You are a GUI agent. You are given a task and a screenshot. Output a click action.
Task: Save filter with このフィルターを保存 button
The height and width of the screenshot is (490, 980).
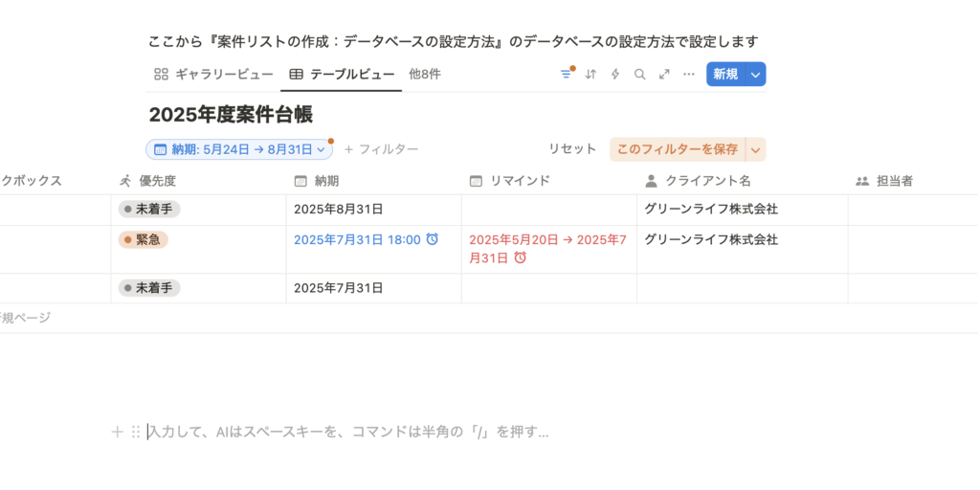click(x=677, y=149)
